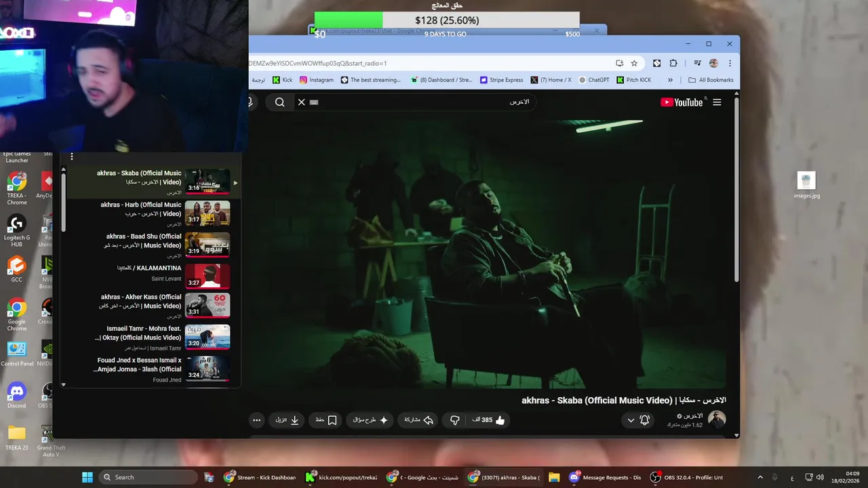This screenshot has width=868, height=488.
Task: Switch to kick.com/popout taskbar window
Action: [x=341, y=477]
